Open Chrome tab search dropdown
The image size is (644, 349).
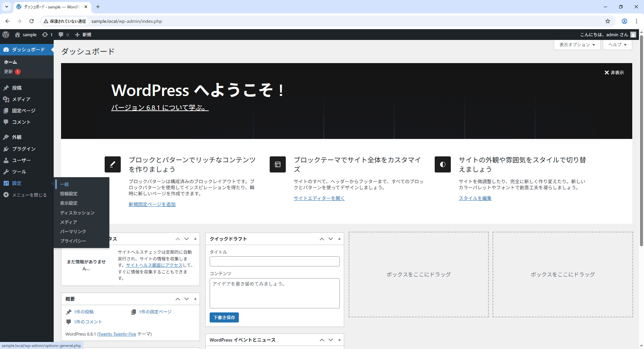pos(6,7)
